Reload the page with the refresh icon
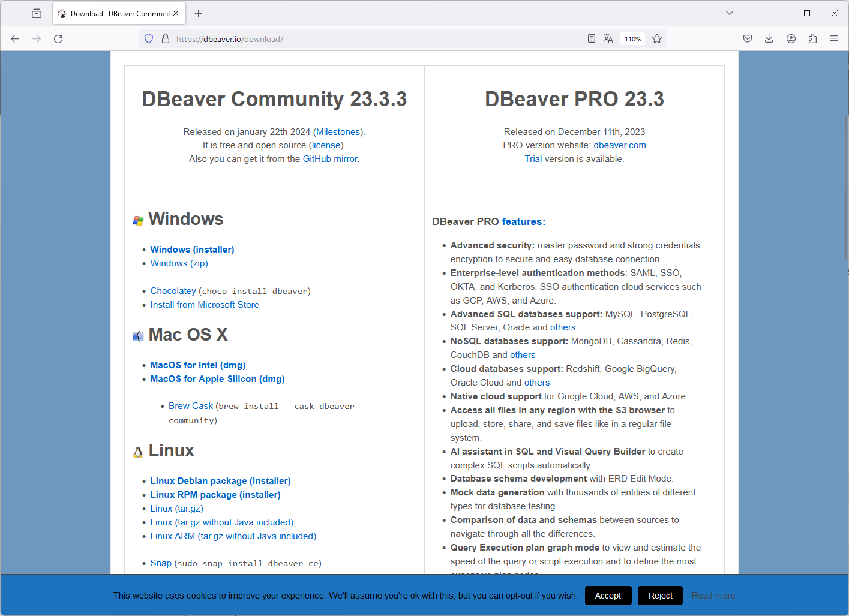The image size is (849, 616). coord(58,39)
